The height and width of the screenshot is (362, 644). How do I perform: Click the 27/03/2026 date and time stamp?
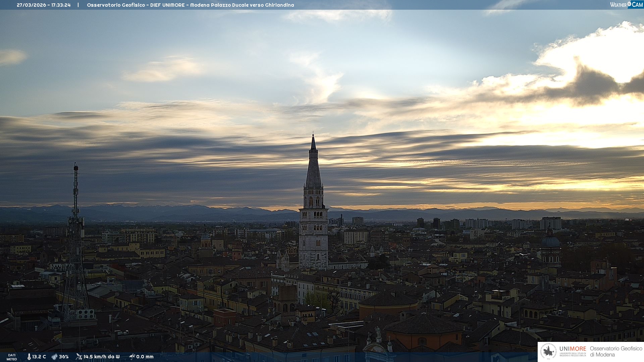point(44,5)
